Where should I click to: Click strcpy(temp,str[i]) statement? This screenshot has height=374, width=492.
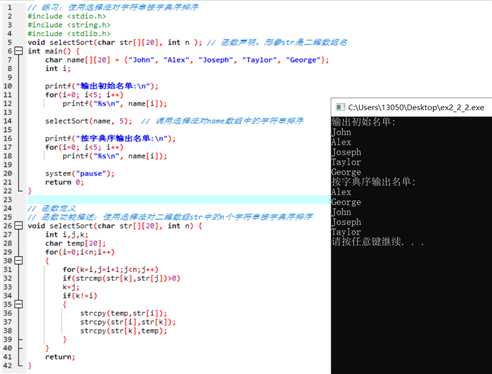(123, 313)
